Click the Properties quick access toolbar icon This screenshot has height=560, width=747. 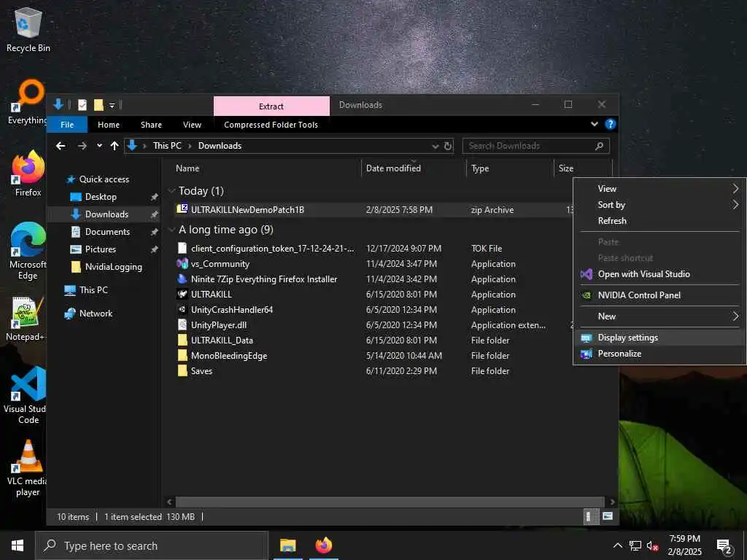[x=82, y=105]
